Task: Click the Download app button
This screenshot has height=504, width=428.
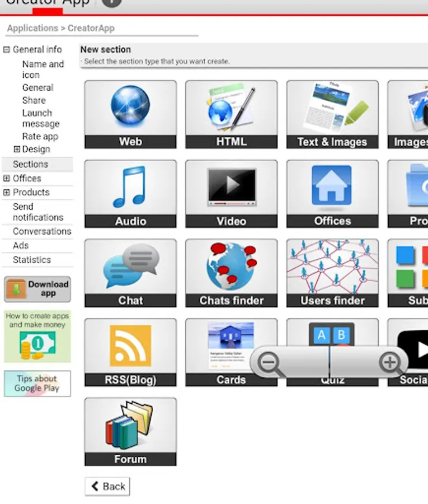Action: click(x=37, y=289)
